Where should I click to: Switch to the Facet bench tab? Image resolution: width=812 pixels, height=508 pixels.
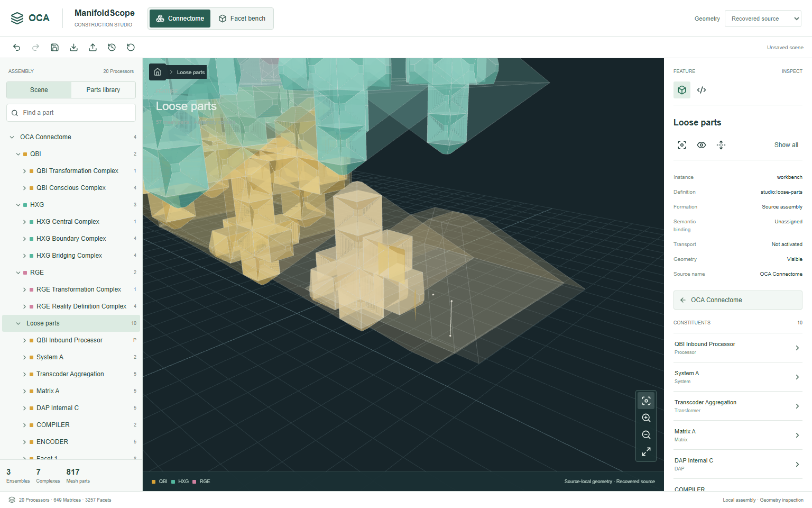pyautogui.click(x=242, y=19)
